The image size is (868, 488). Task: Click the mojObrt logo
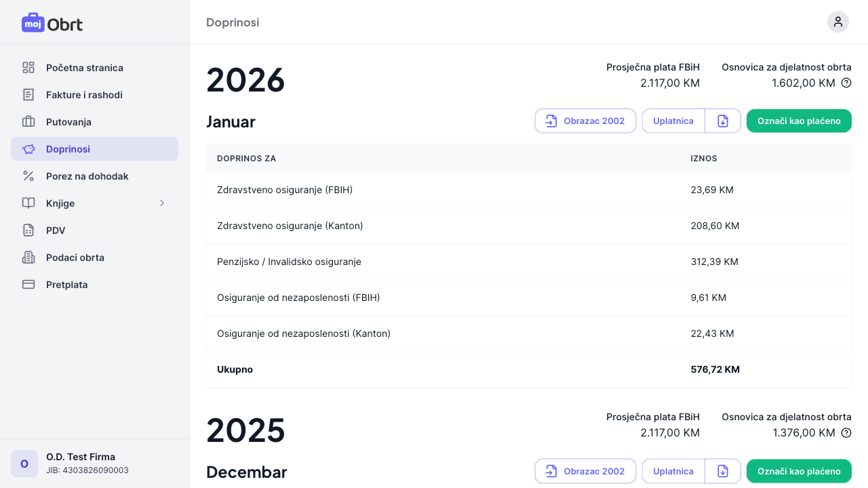point(52,24)
